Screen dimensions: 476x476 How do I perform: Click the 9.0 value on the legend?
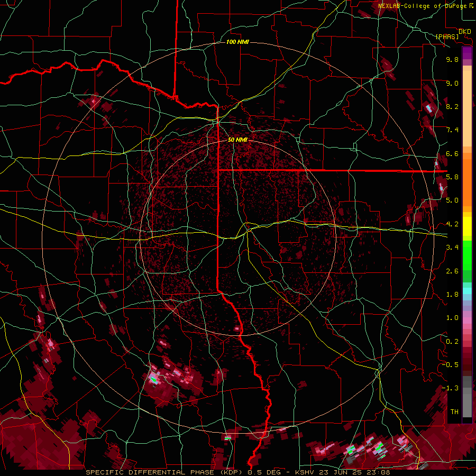click(452, 83)
